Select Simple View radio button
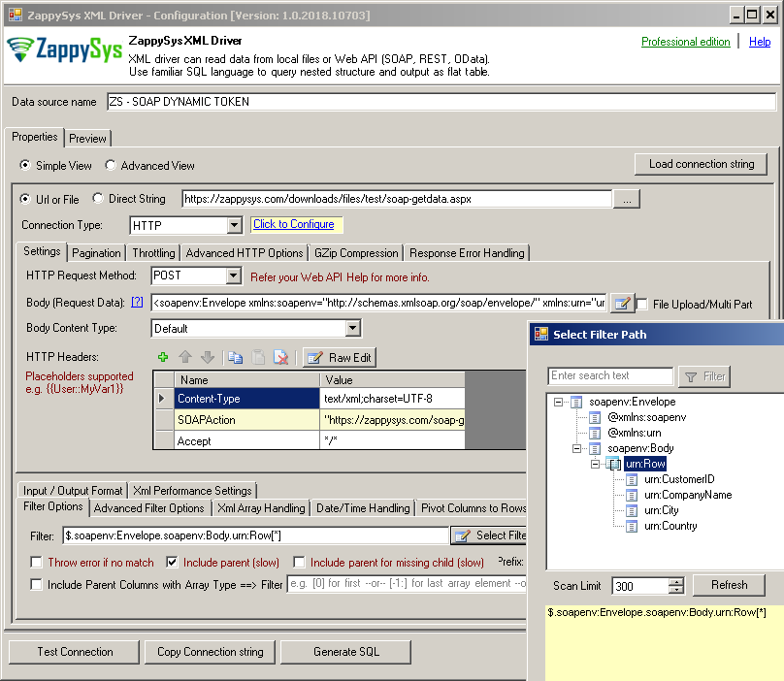 (24, 165)
